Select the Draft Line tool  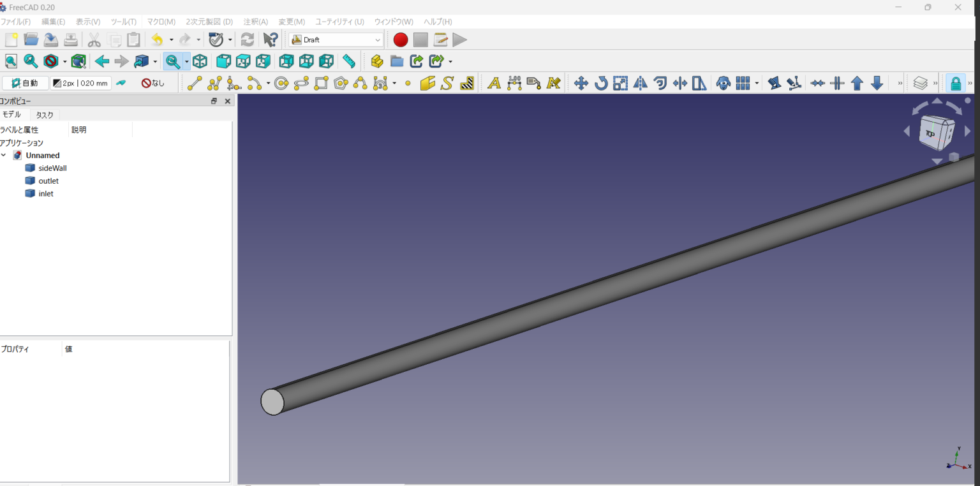(x=195, y=83)
